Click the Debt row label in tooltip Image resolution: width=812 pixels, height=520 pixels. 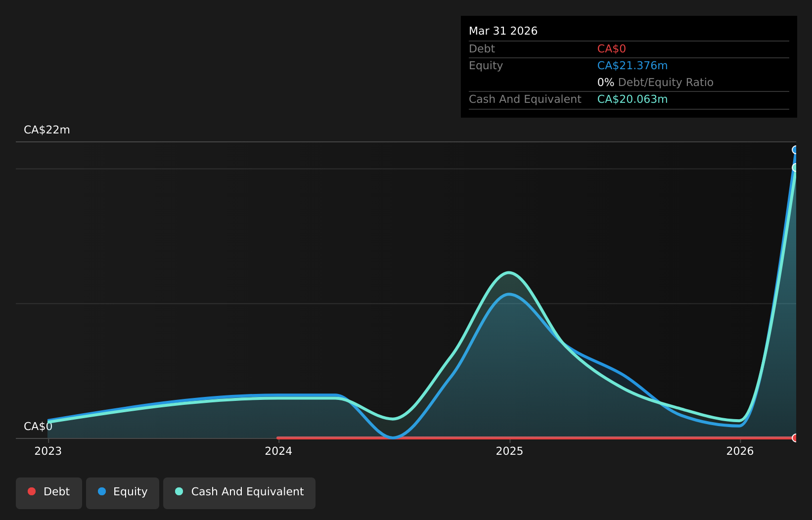[482, 49]
